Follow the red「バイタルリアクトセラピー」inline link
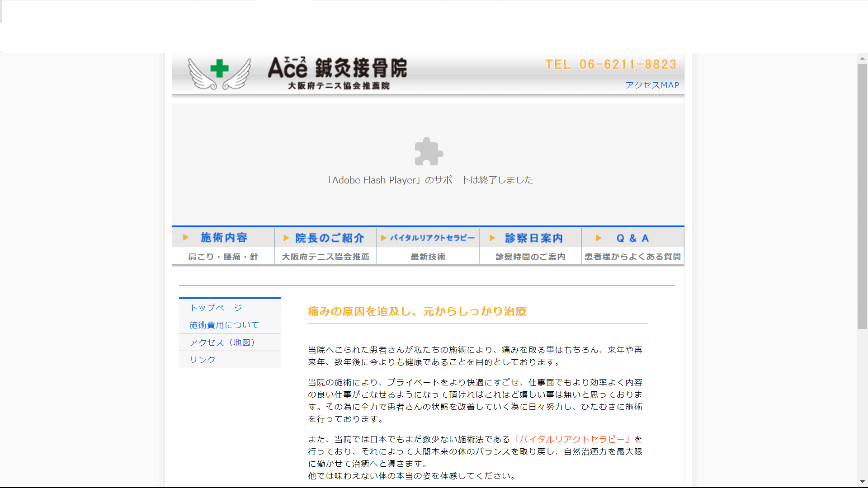Image resolution: width=868 pixels, height=488 pixels. [x=572, y=439]
